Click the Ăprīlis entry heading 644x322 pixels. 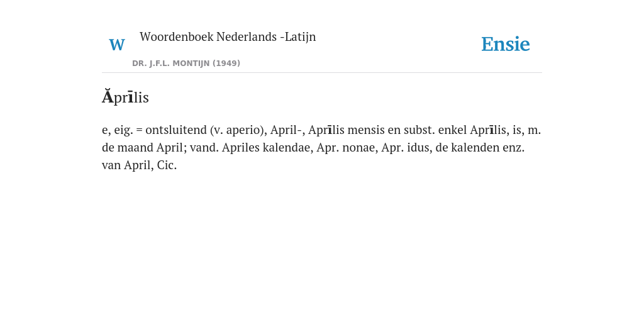(125, 97)
